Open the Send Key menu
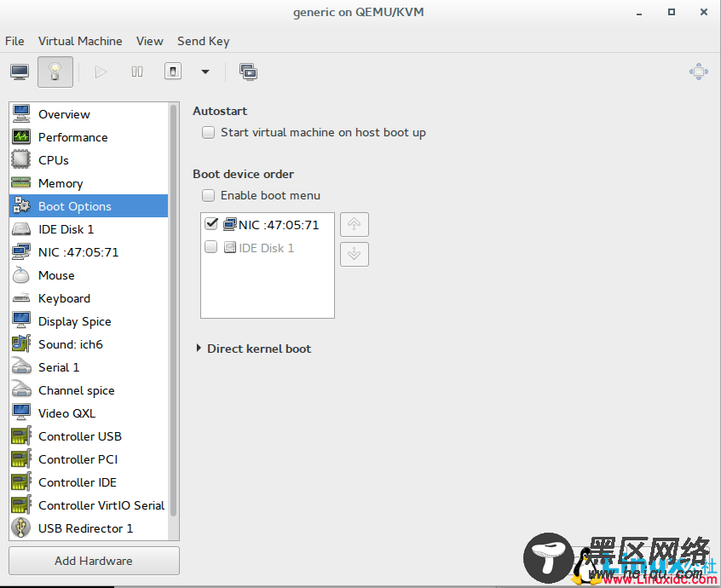The image size is (721, 588). tap(203, 41)
